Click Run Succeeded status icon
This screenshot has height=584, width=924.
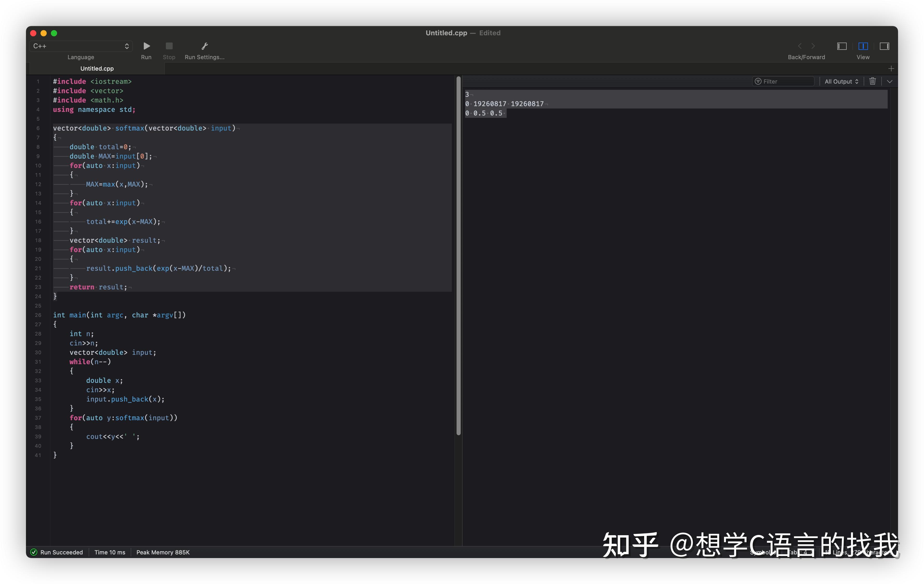click(34, 552)
